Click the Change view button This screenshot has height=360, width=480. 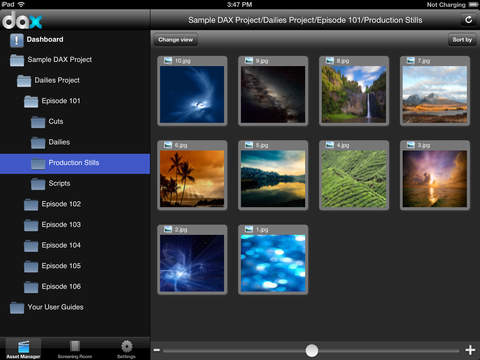176,40
